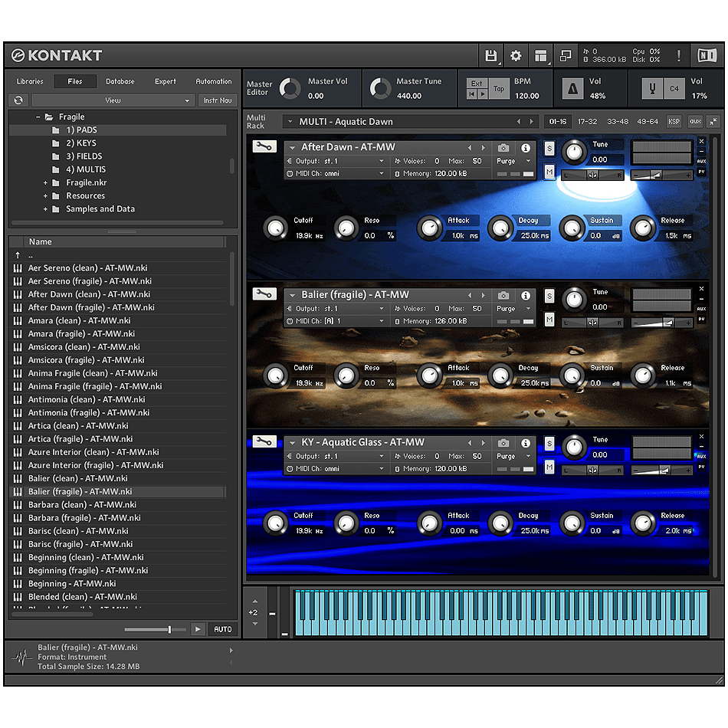The image size is (728, 728).
Task: Open workspace layout panel icon
Action: point(540,56)
